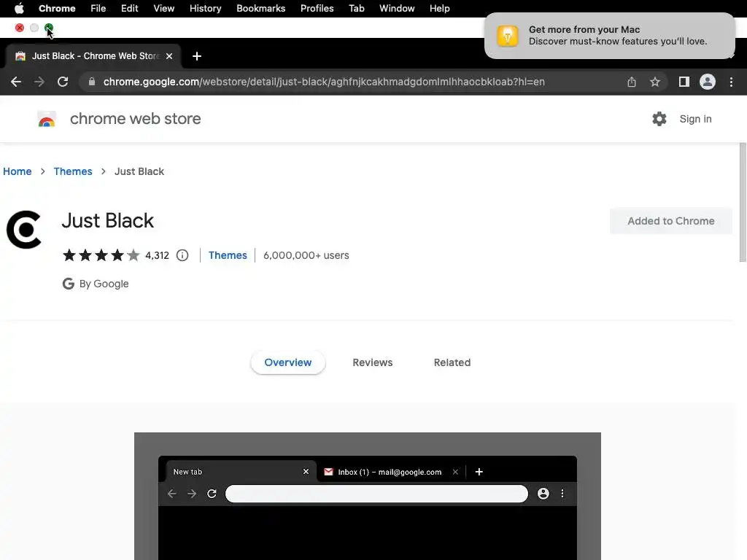
Task: Go forward to the next page
Action: tap(39, 82)
